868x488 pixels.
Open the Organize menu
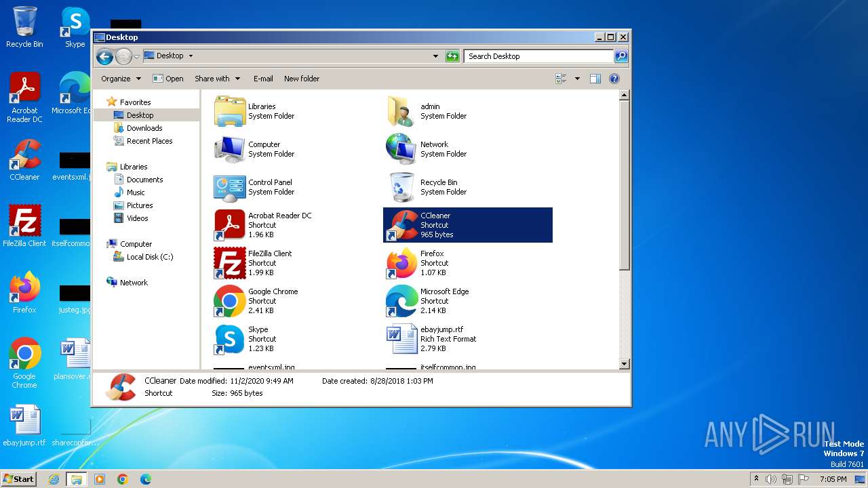[121, 79]
